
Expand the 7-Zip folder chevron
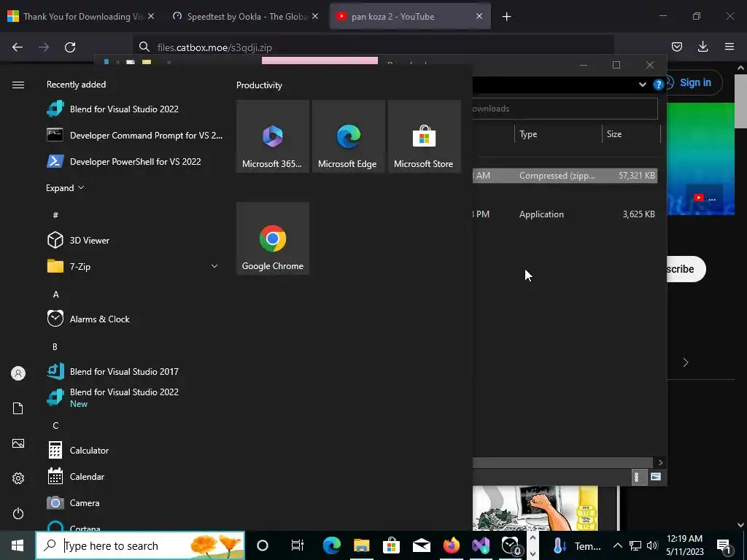(x=214, y=266)
